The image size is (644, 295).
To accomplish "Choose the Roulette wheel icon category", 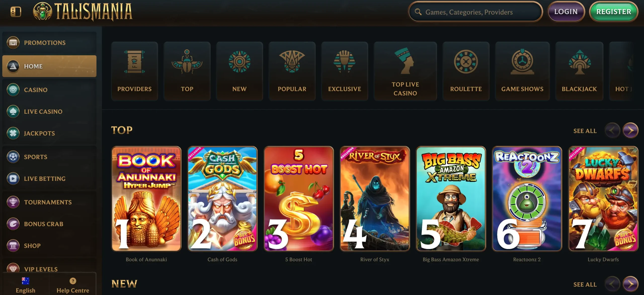I will tap(466, 71).
